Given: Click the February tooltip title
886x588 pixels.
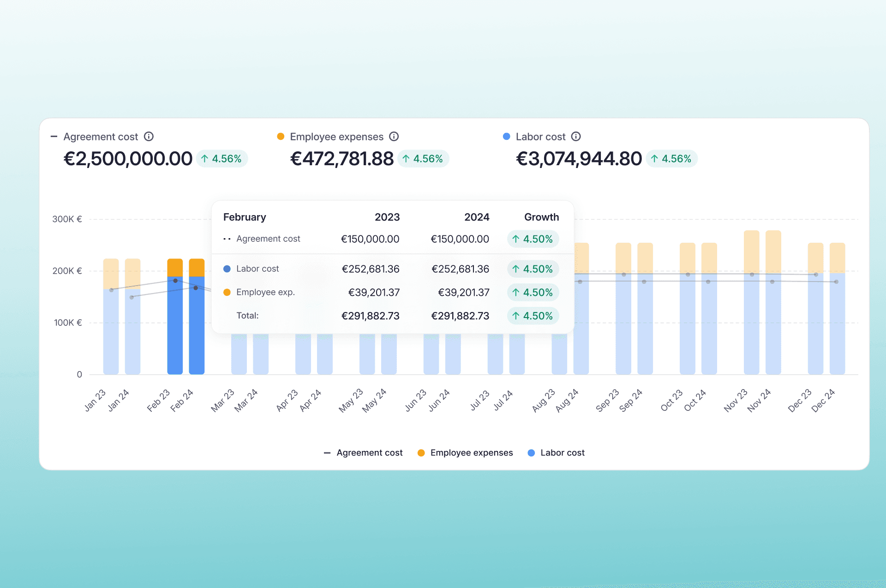Looking at the screenshot, I should (x=245, y=217).
